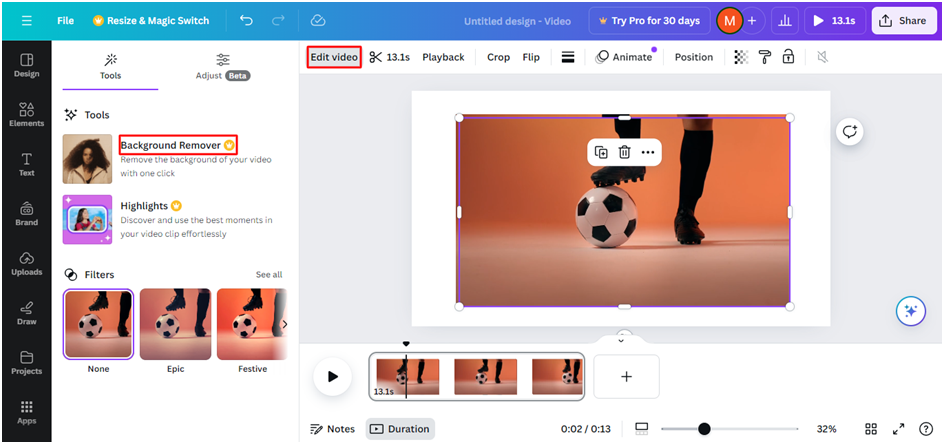Image resolution: width=944 pixels, height=444 pixels.
Task: Add collaborators with the plus button
Action: click(x=752, y=21)
